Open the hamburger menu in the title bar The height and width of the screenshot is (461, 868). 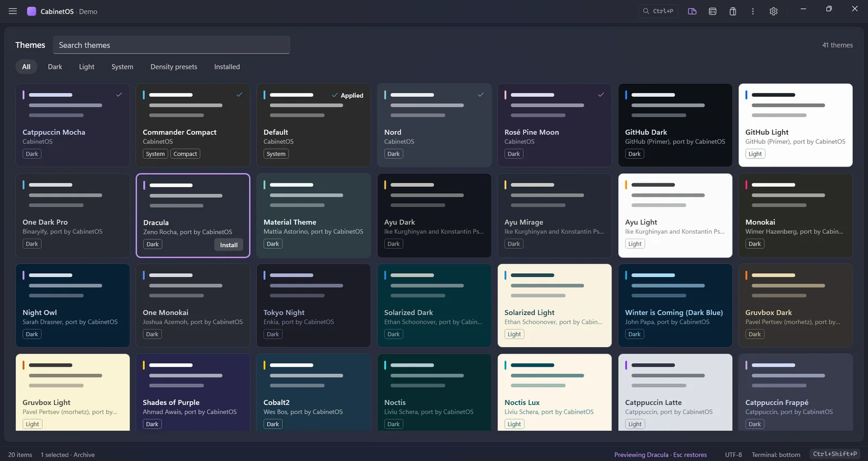coord(12,11)
